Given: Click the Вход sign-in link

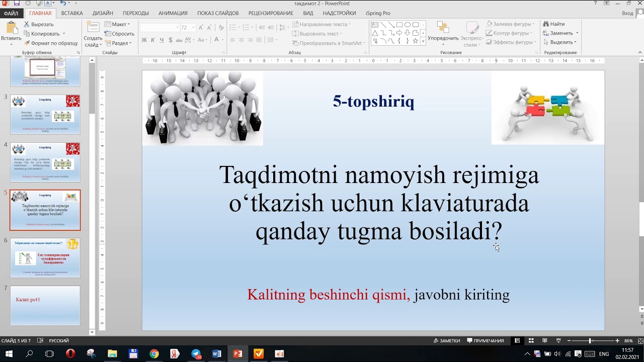Looking at the screenshot, I should (x=627, y=13).
